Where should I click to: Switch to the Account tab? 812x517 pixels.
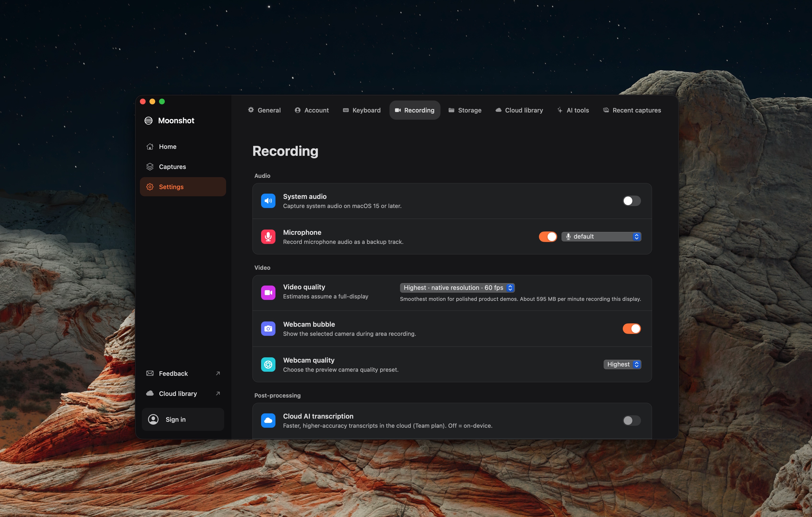pos(312,110)
